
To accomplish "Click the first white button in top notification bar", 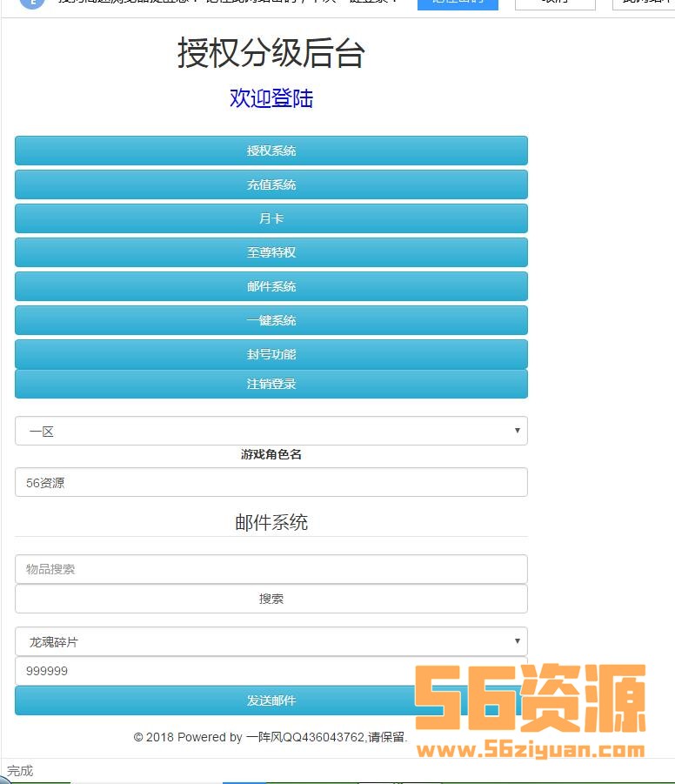I will tap(555, 3).
